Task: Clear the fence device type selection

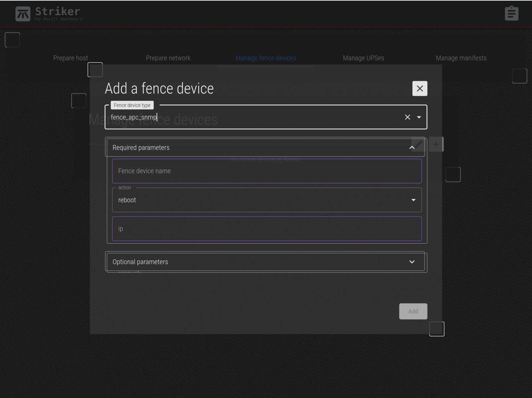Action: tap(407, 117)
